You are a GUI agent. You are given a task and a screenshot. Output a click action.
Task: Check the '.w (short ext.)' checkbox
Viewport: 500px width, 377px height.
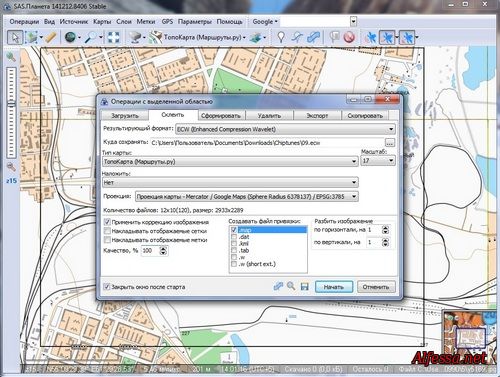(x=234, y=264)
